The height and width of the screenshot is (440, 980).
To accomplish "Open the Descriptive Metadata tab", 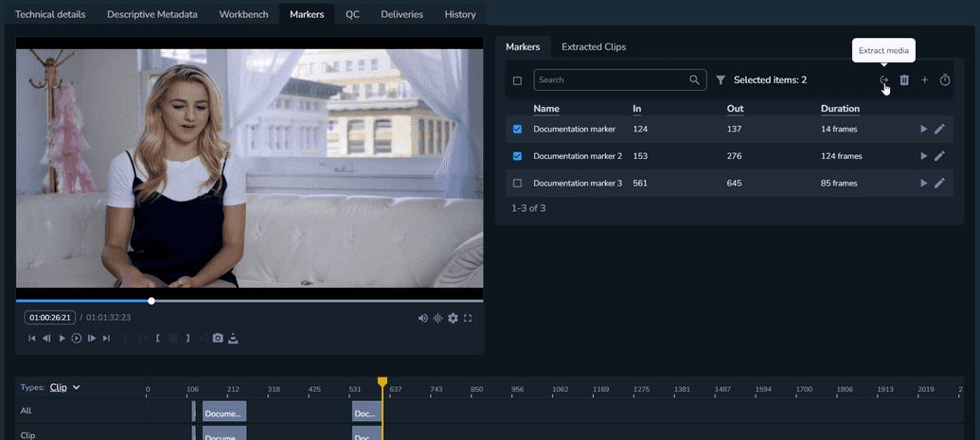I will click(x=152, y=14).
